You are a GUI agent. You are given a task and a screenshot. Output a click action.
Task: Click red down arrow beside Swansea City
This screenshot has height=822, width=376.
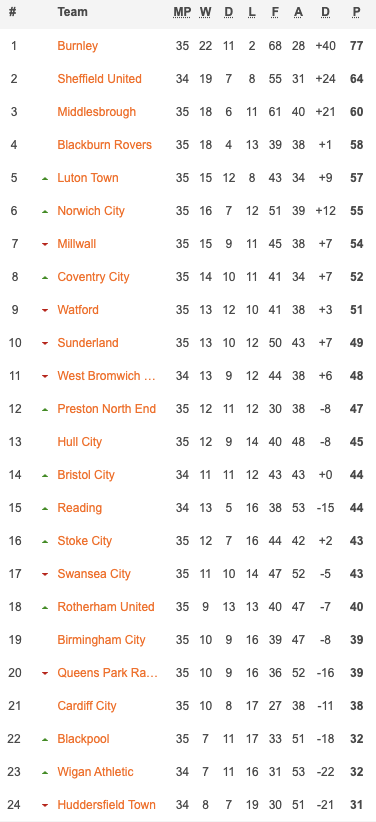pyautogui.click(x=45, y=575)
